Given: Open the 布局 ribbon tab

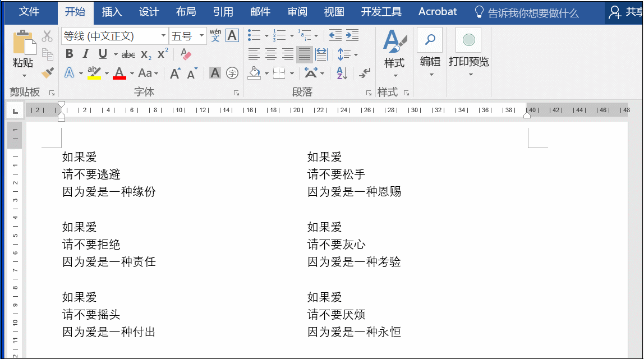Looking at the screenshot, I should click(186, 12).
